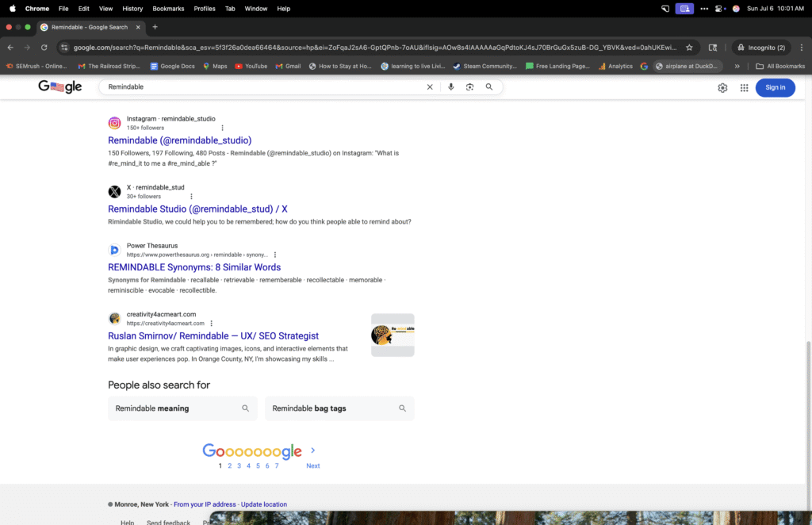812x525 pixels.
Task: Open the History menu
Action: coord(132,8)
